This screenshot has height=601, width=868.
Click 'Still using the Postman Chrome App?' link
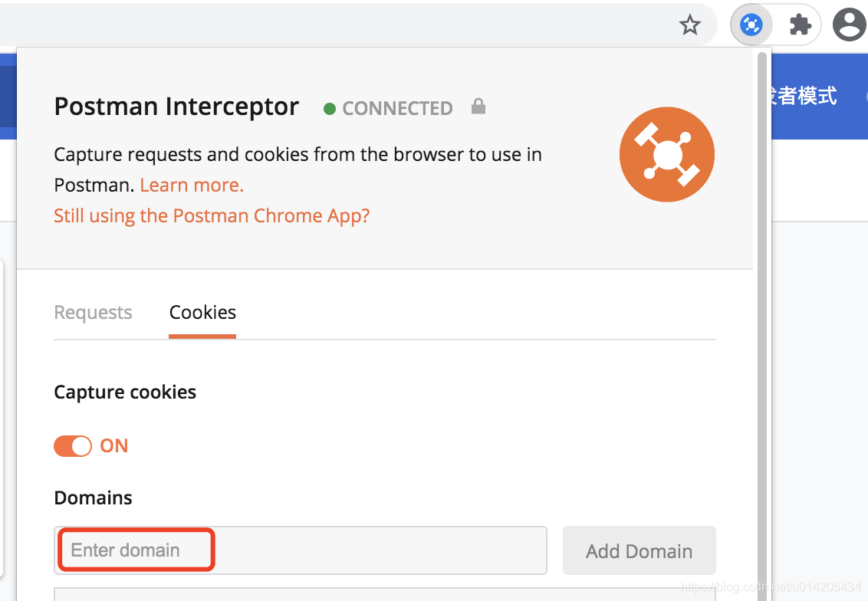(212, 215)
